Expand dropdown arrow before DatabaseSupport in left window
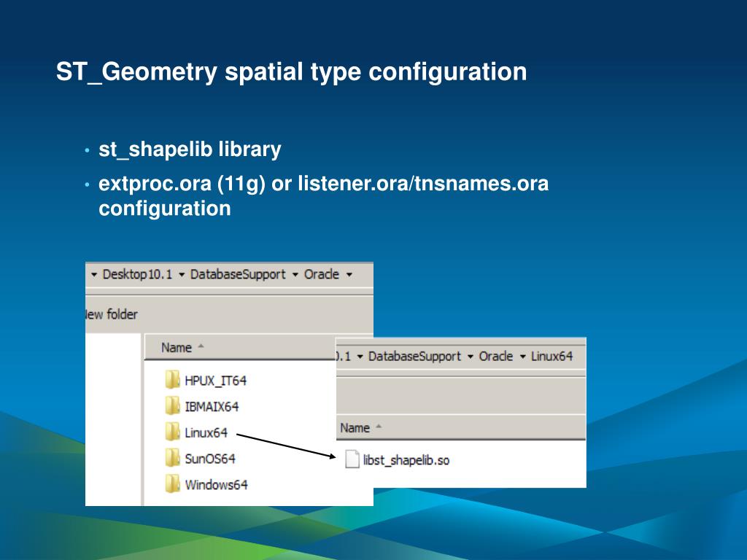The image size is (747, 560). (x=182, y=275)
